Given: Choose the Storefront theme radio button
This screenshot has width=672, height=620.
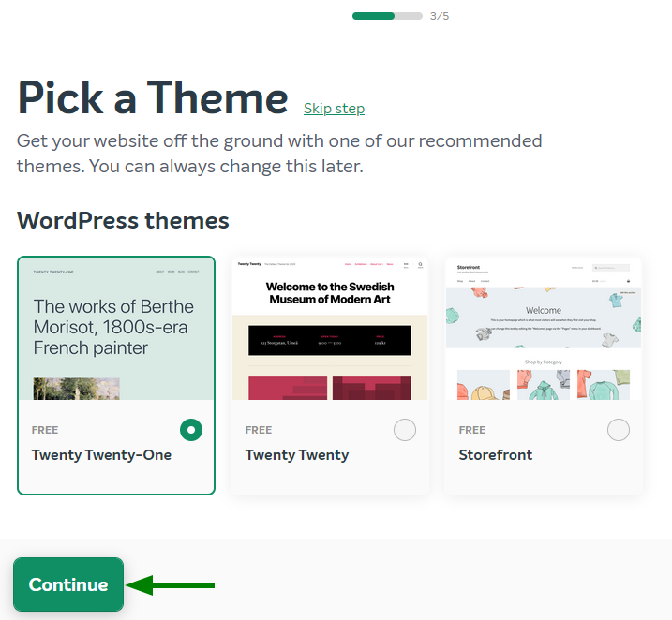Looking at the screenshot, I should coord(619,430).
